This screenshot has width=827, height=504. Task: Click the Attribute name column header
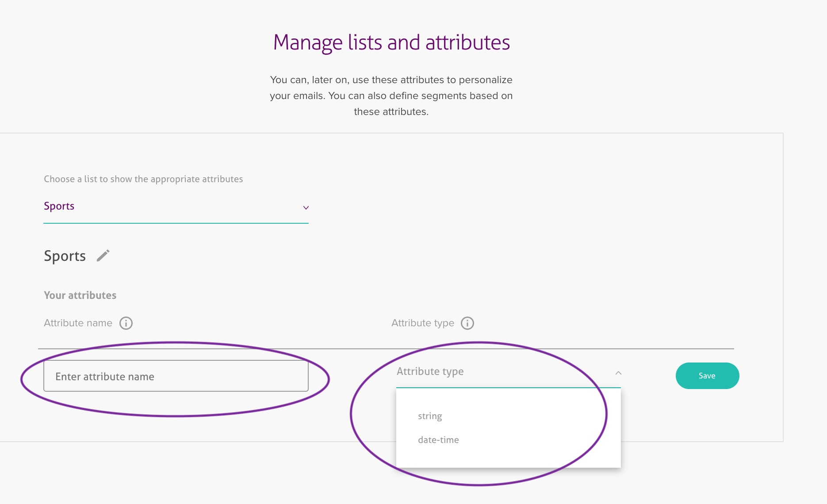[x=78, y=323]
